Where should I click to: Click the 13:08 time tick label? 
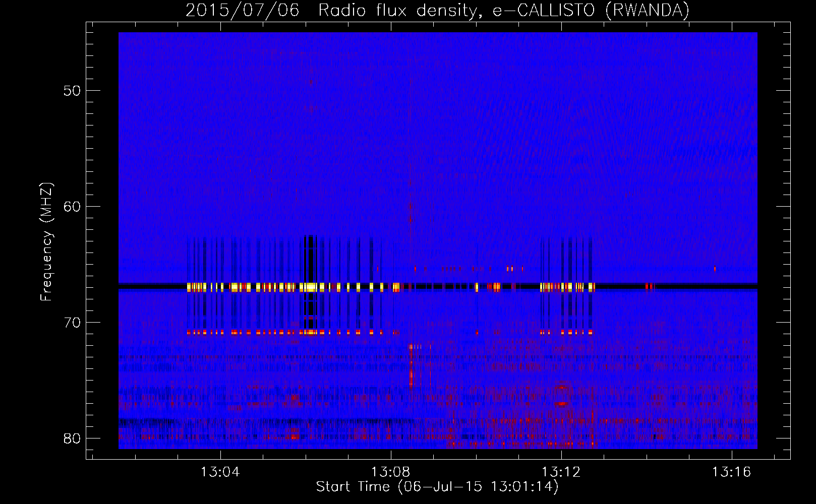click(391, 472)
